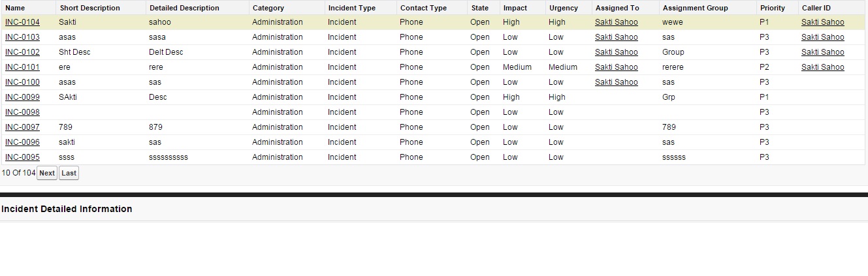Open incident INC-0104 link
The width and height of the screenshot is (868, 276).
tap(22, 22)
